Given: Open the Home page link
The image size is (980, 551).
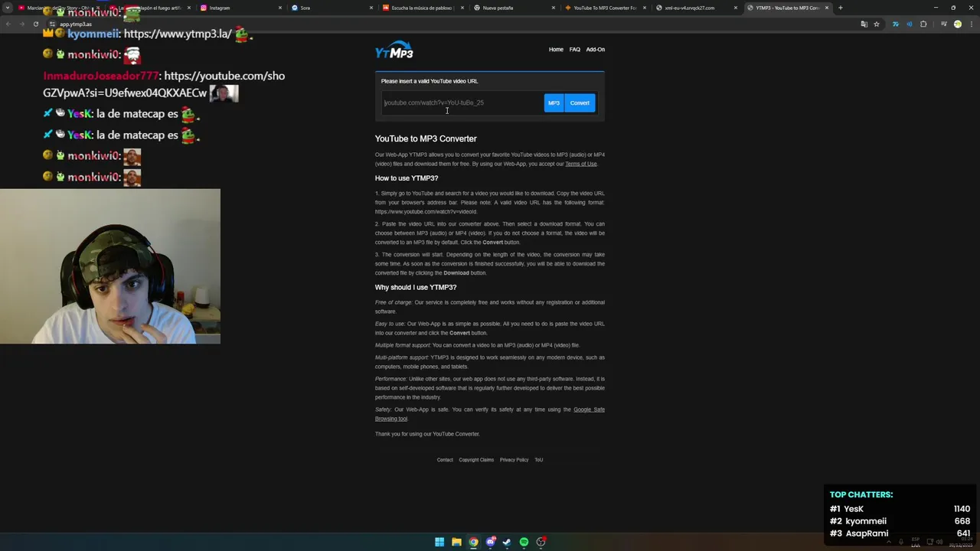Looking at the screenshot, I should (x=556, y=50).
